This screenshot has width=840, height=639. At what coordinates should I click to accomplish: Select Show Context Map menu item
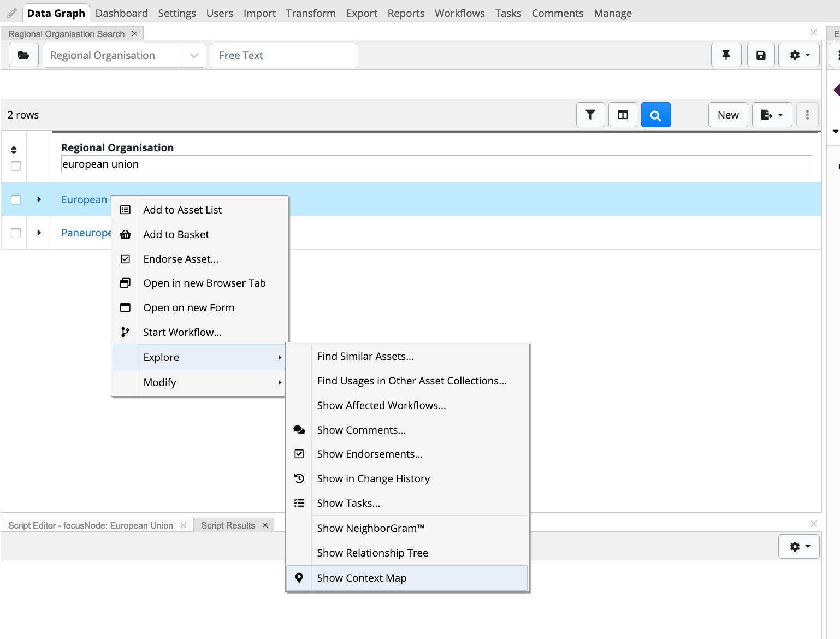coord(362,578)
